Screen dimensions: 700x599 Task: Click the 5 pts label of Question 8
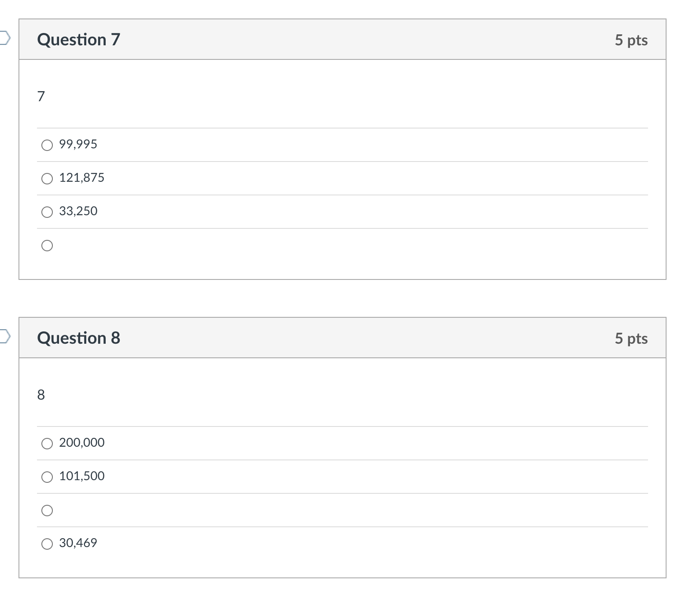tap(631, 338)
